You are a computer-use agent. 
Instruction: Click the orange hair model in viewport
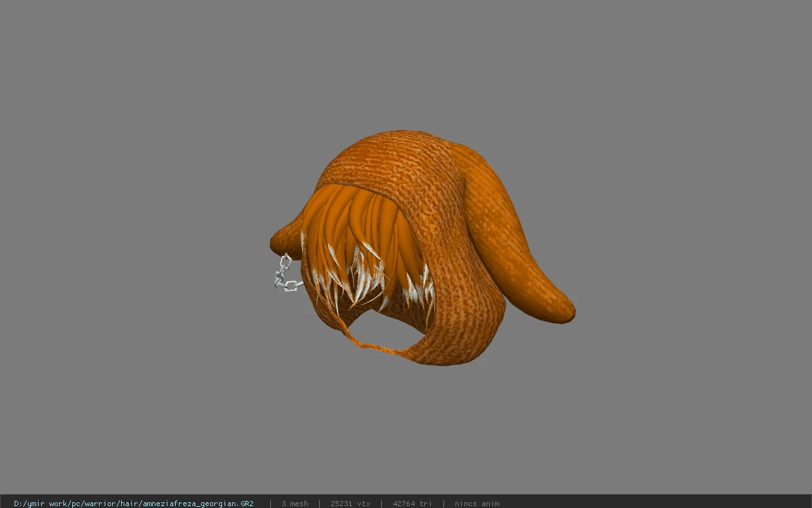point(422,248)
